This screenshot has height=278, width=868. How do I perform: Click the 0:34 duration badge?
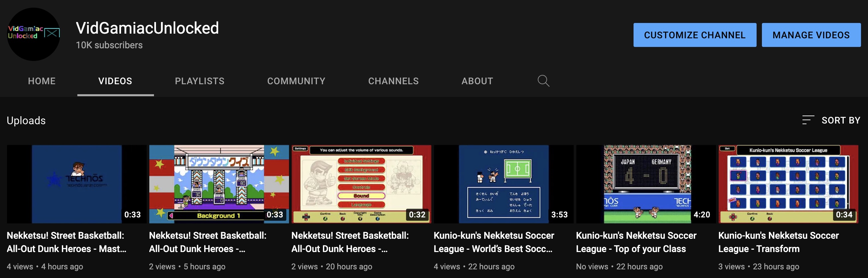(844, 214)
